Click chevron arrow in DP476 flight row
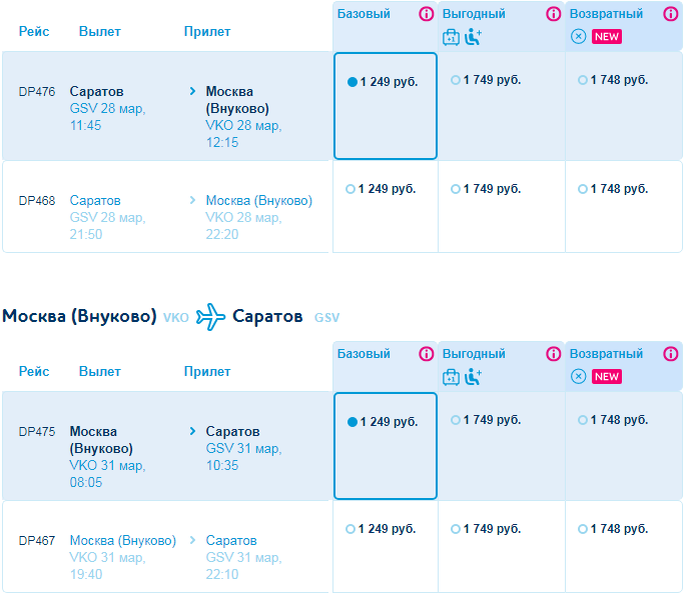The width and height of the screenshot is (686, 601). (192, 91)
